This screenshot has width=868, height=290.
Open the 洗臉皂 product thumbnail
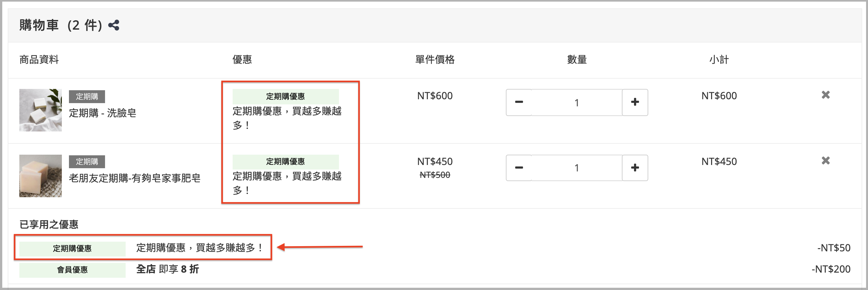click(x=40, y=110)
